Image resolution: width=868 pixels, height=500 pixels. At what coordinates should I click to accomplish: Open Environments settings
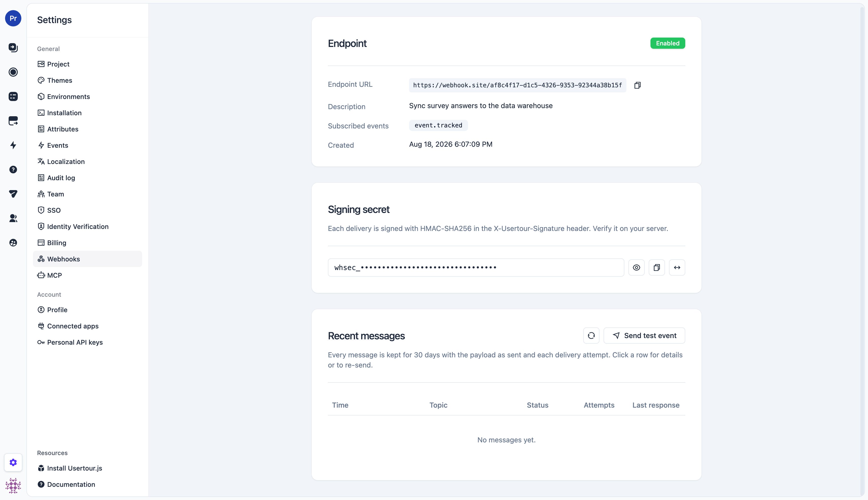tap(87, 96)
